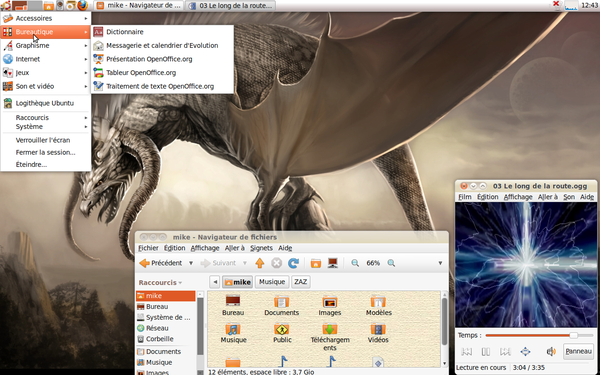
Task: Open toolbar overflow dropdown arrow
Action: pos(440,263)
